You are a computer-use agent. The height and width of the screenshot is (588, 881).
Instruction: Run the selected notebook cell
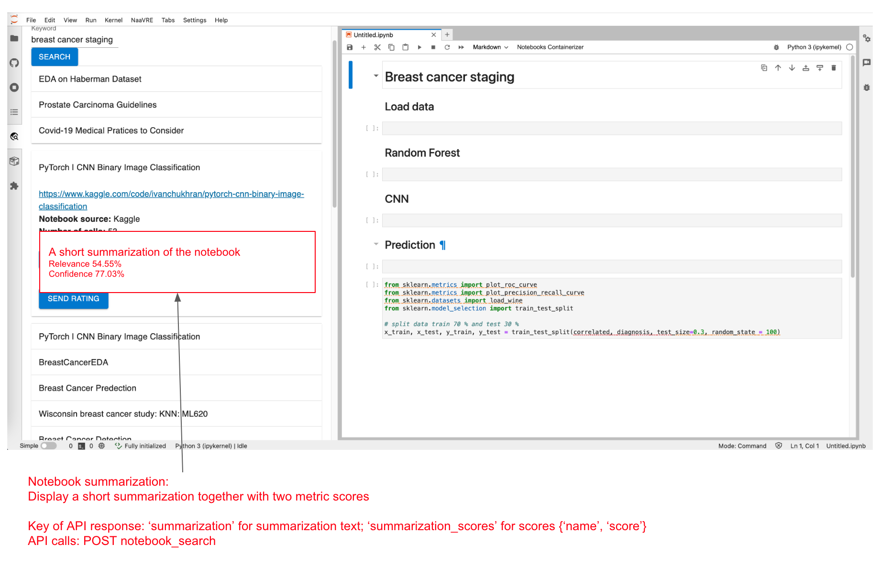(x=419, y=47)
